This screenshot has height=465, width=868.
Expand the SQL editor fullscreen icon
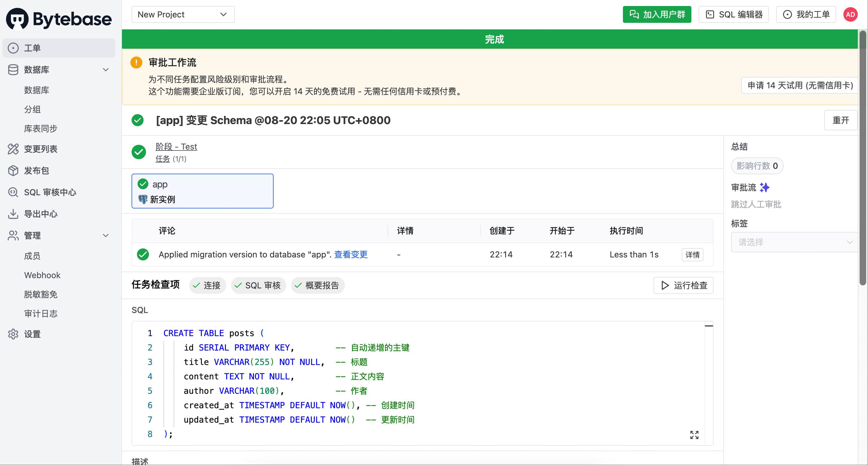[694, 435]
